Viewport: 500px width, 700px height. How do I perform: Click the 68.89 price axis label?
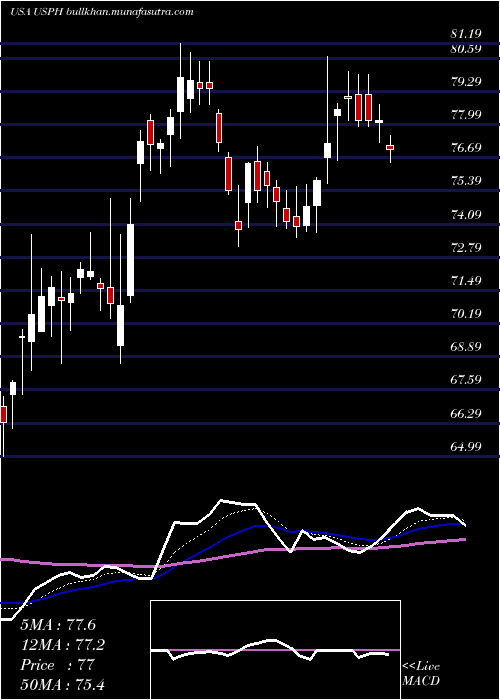[x=466, y=347]
